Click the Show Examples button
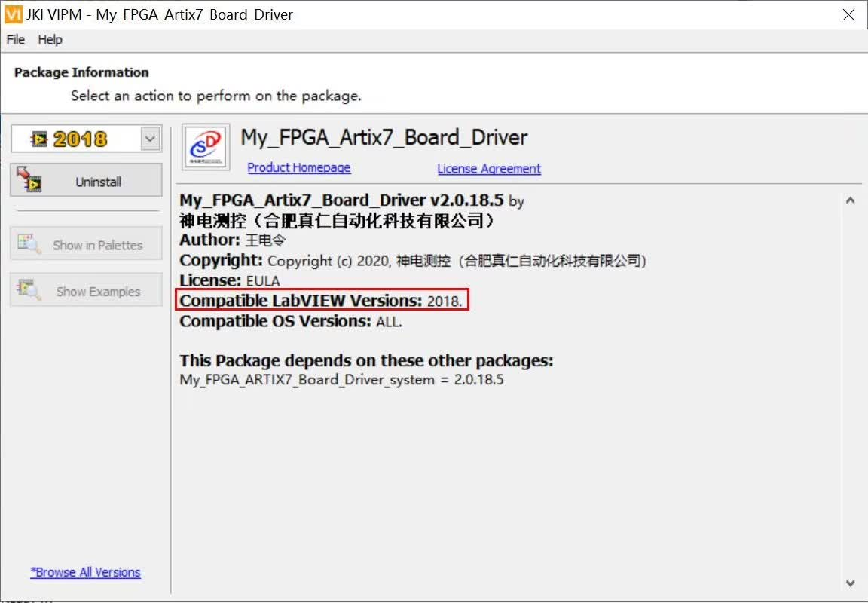The width and height of the screenshot is (868, 603). (87, 290)
